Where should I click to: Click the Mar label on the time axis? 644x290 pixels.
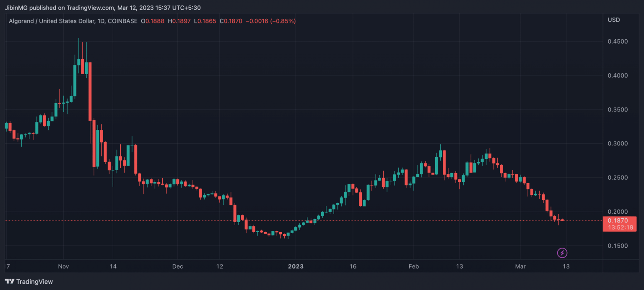(x=520, y=266)
